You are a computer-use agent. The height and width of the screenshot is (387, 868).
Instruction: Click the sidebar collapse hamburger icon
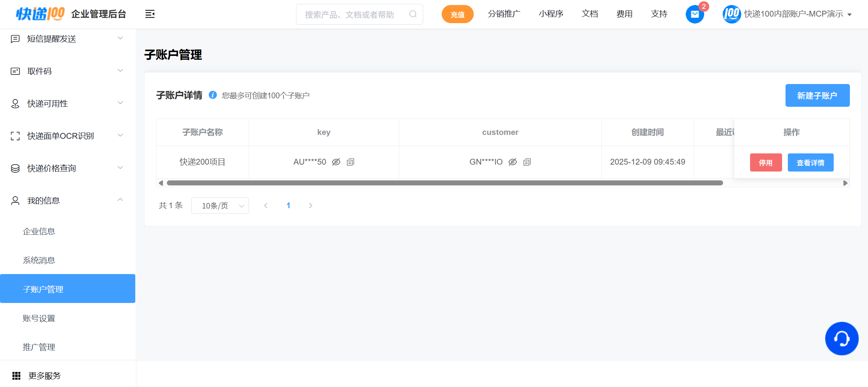(150, 14)
